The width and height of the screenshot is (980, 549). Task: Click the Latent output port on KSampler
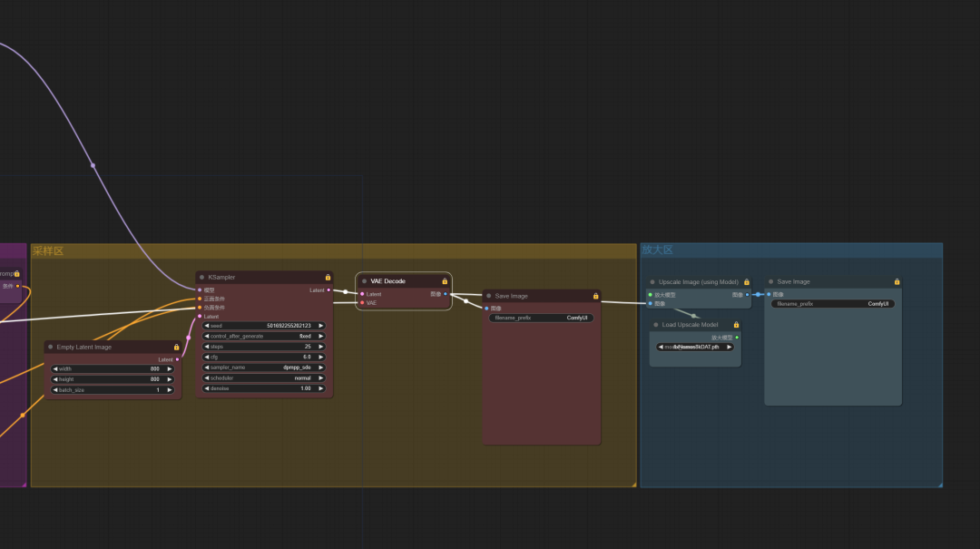pos(328,290)
